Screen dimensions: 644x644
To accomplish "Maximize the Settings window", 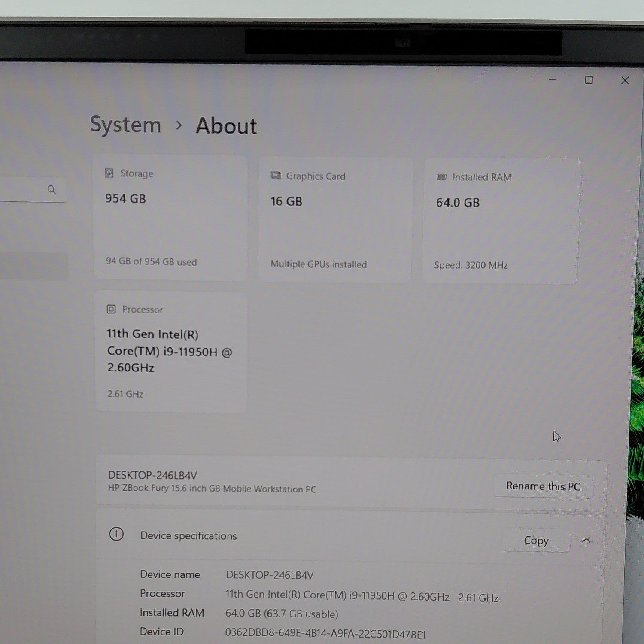I will pos(589,80).
